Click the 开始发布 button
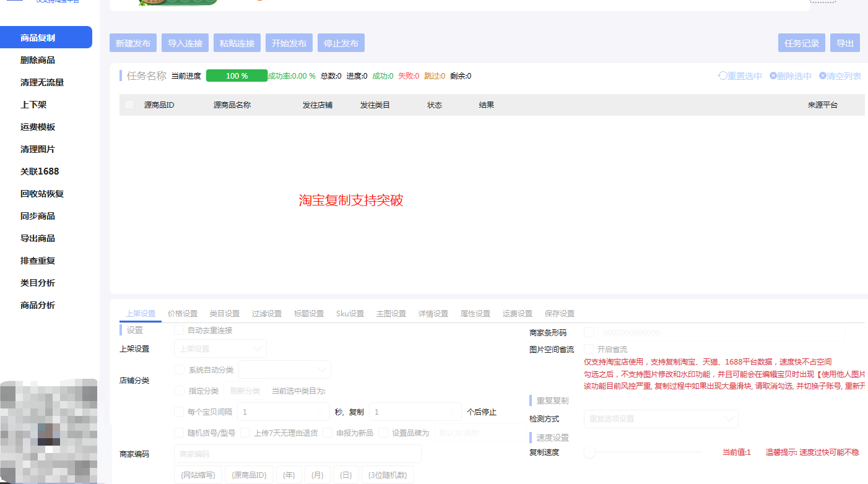 [289, 43]
